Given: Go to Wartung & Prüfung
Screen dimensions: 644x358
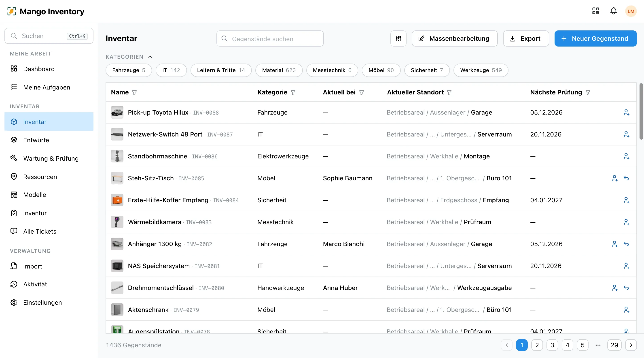Looking at the screenshot, I should point(49,159).
